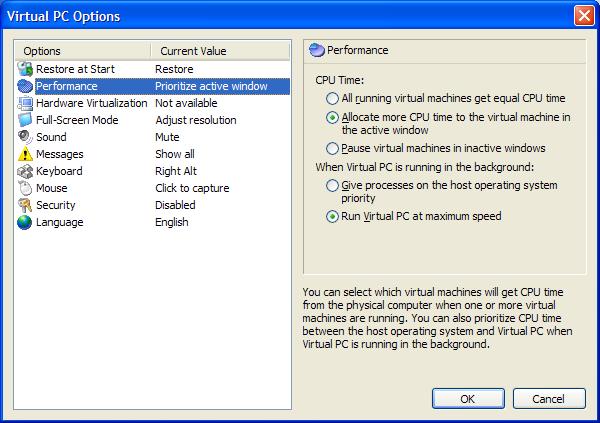Click the Full-Screen Mode icon
This screenshot has height=423, width=600.
coord(25,120)
